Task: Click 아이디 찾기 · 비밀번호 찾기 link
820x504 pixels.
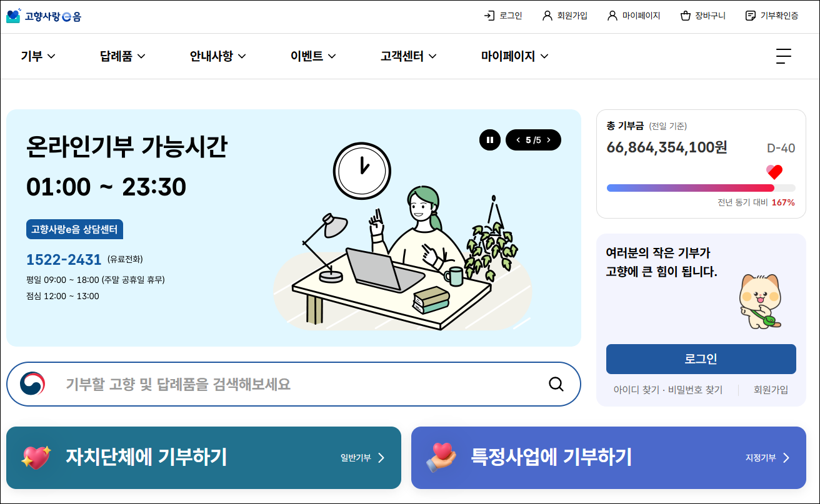Action: tap(668, 390)
